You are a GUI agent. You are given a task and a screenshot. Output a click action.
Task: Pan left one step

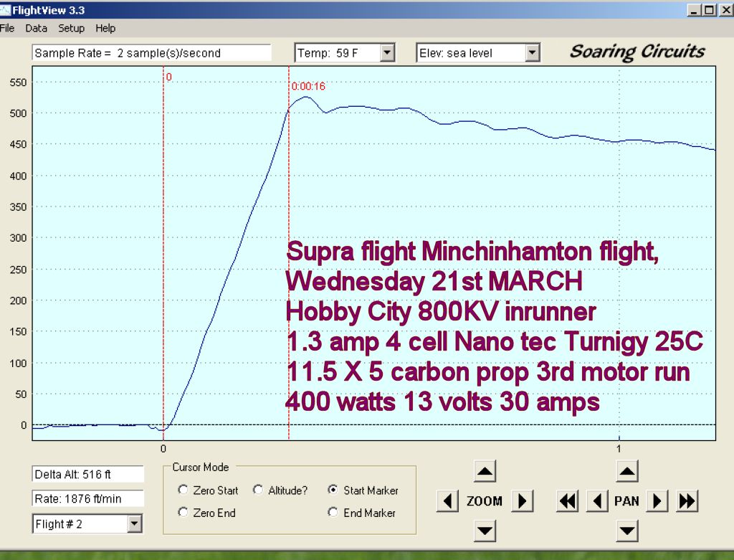click(597, 501)
